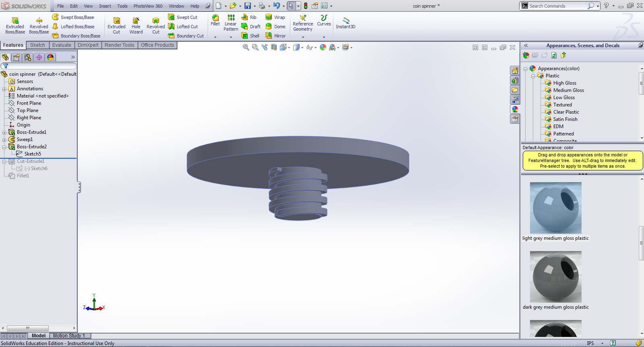This screenshot has width=644, height=347.
Task: Click the Wrap tool
Action: coord(275,17)
